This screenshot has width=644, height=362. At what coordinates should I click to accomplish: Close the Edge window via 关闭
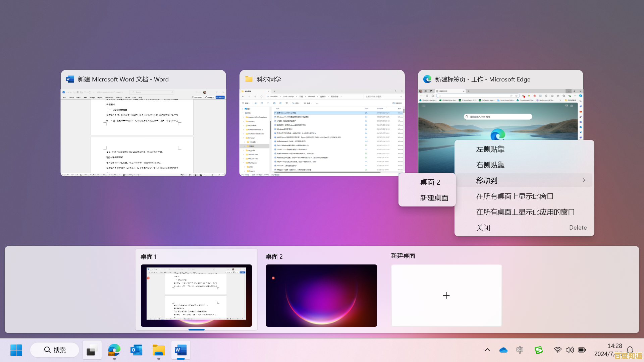coord(483,227)
